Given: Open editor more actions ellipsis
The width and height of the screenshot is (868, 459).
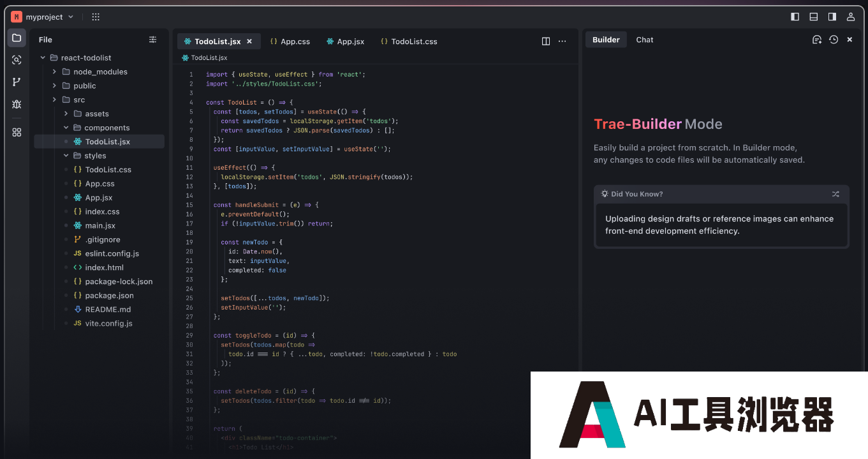Looking at the screenshot, I should pyautogui.click(x=562, y=41).
